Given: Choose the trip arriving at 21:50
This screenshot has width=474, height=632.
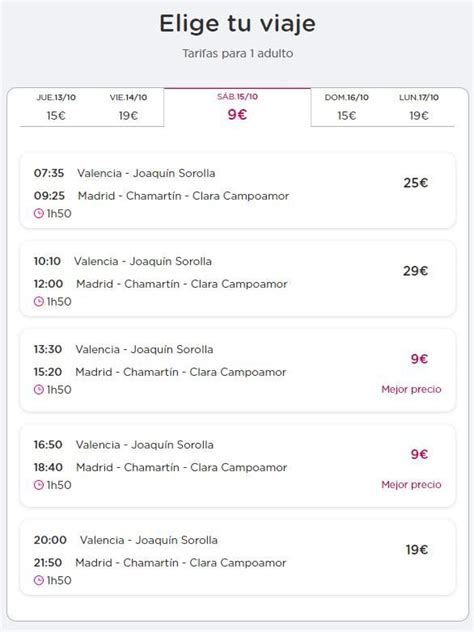Looking at the screenshot, I should 238,557.
